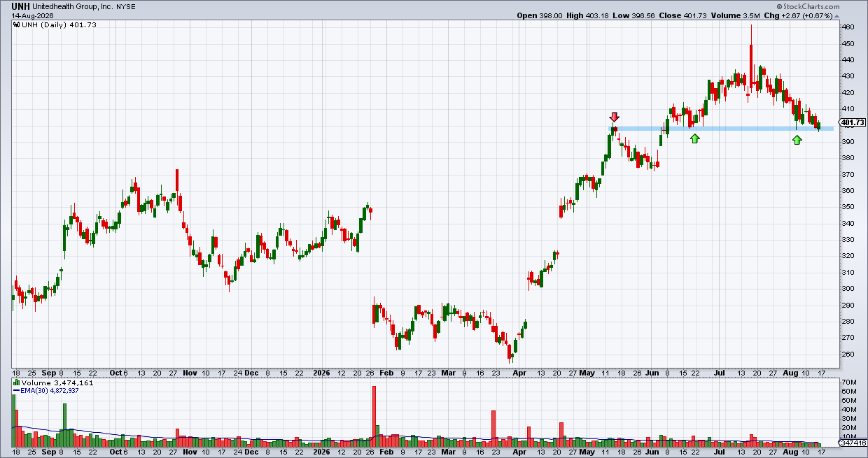Click the Volume legend bar icon

coord(16,383)
